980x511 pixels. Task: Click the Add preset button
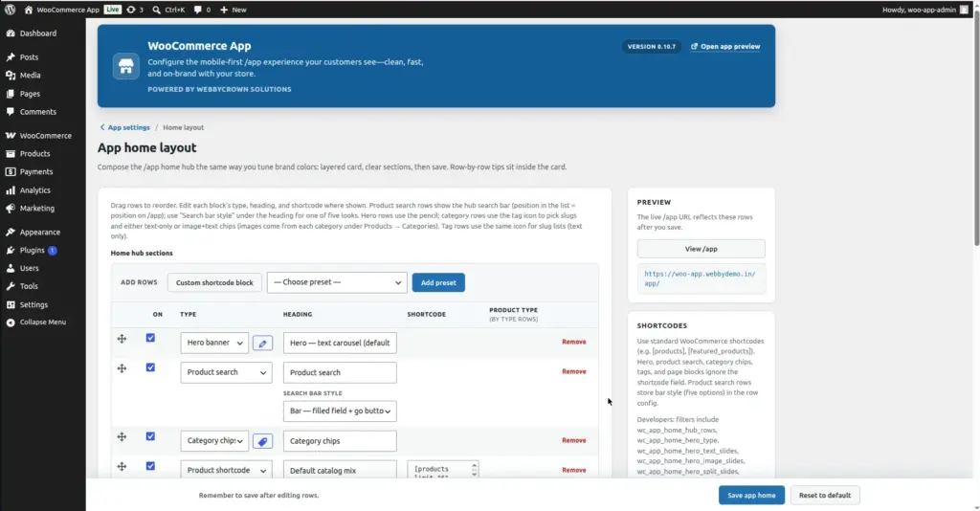pyautogui.click(x=438, y=282)
